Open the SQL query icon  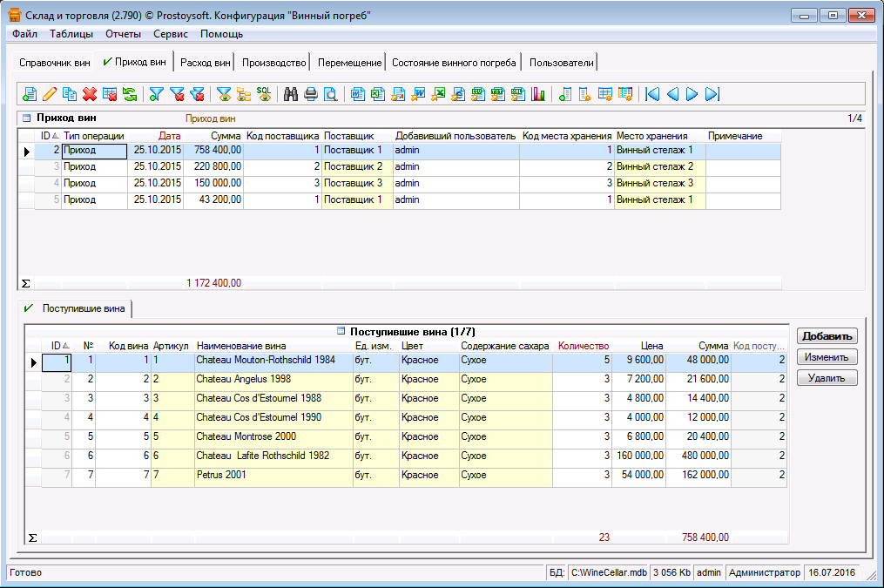point(263,94)
